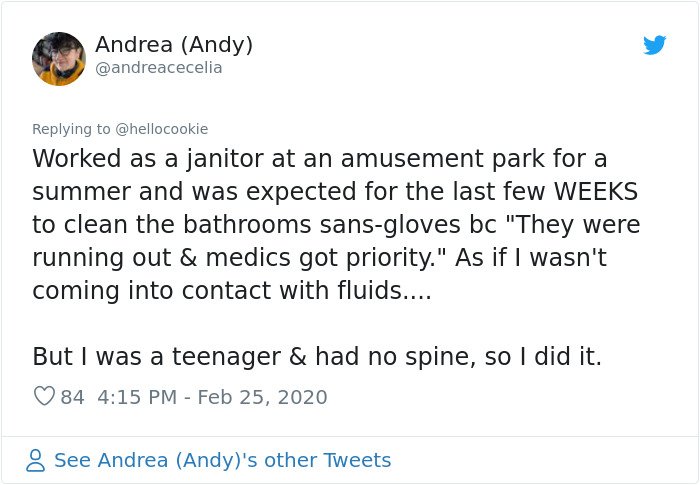Screen dimensions: 700x485
Task: Open the Andrea (Andy) display name
Action: tap(174, 45)
